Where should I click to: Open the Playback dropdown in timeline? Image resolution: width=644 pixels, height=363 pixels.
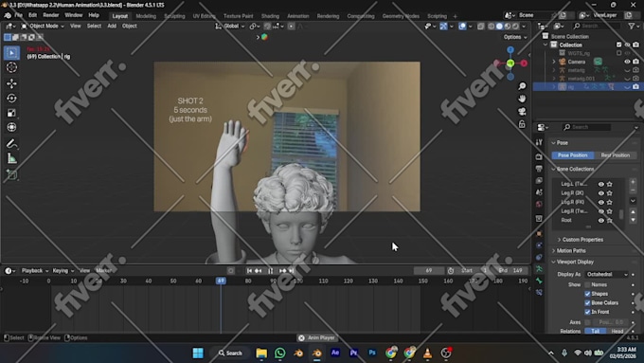[x=35, y=270]
